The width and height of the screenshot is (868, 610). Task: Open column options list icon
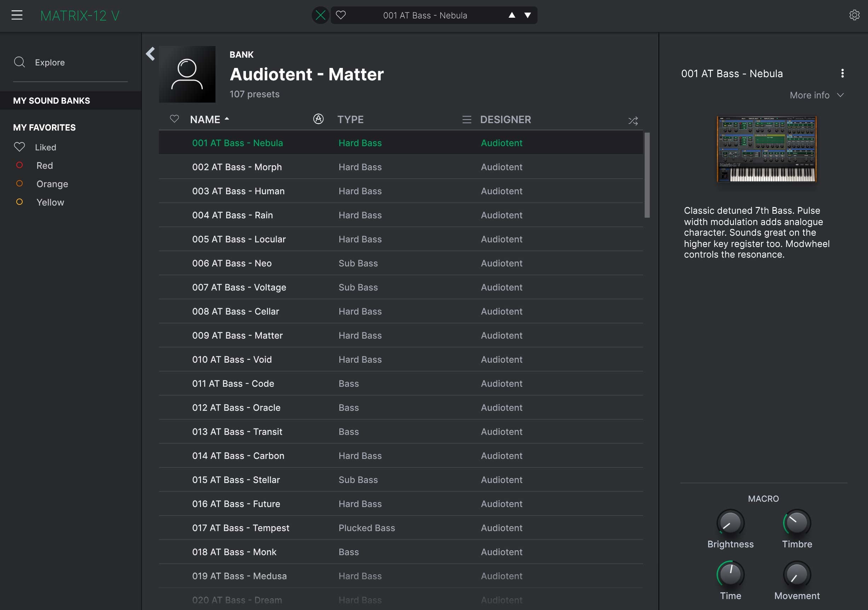point(467,120)
